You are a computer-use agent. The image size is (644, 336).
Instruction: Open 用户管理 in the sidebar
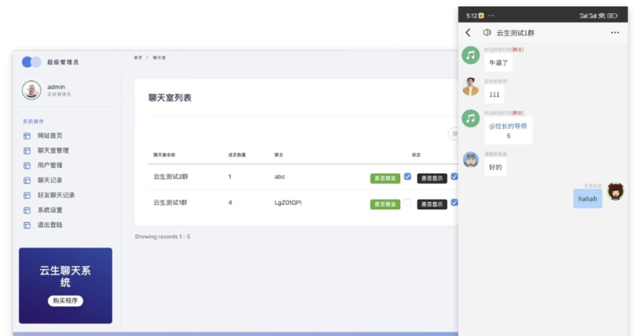click(x=50, y=165)
